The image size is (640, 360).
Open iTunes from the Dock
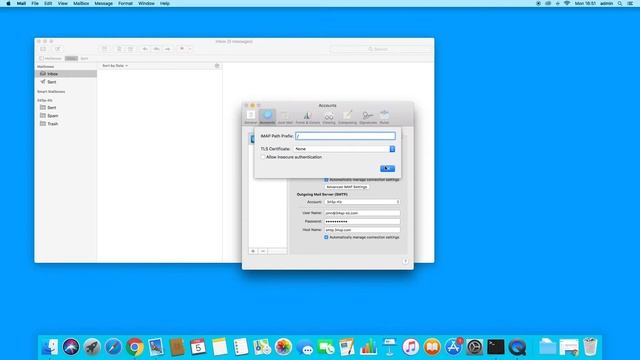411,347
